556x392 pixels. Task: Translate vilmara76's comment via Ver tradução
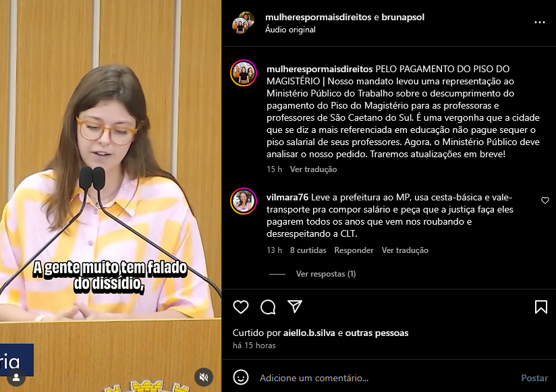pyautogui.click(x=405, y=250)
